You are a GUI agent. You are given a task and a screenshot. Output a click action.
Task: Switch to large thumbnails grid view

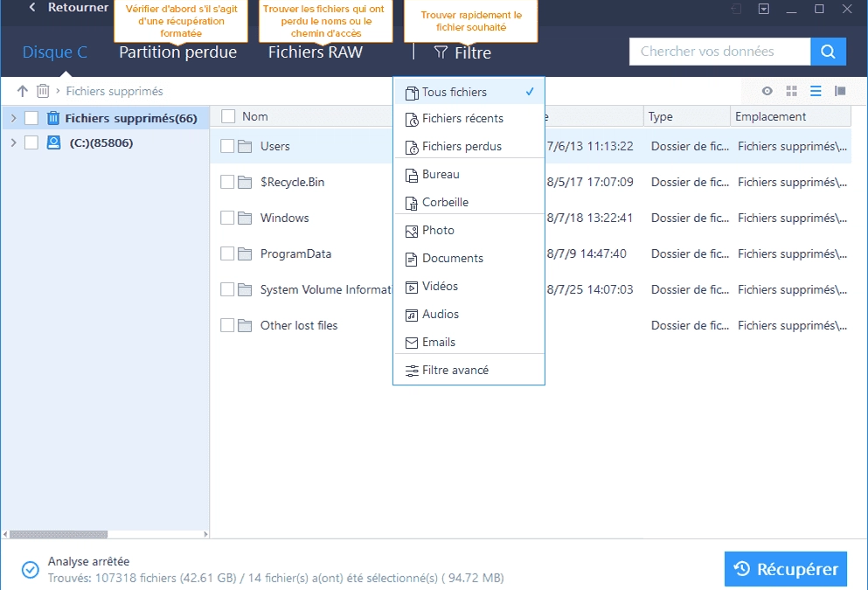(792, 91)
